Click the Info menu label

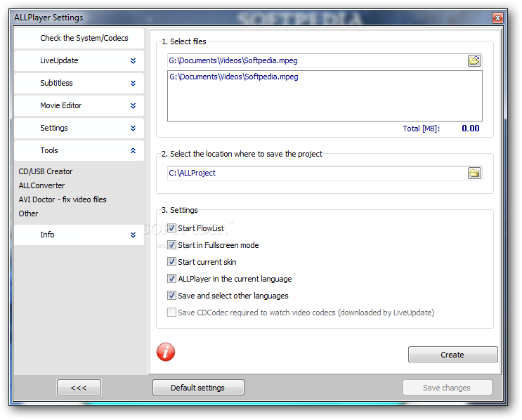47,235
